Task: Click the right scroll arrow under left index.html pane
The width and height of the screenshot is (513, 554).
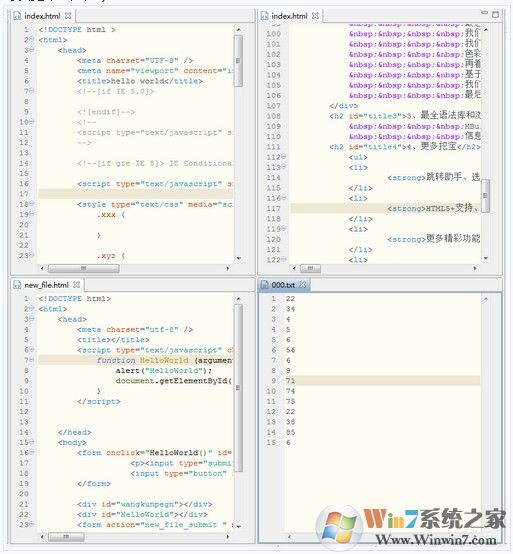Action: click(x=228, y=269)
